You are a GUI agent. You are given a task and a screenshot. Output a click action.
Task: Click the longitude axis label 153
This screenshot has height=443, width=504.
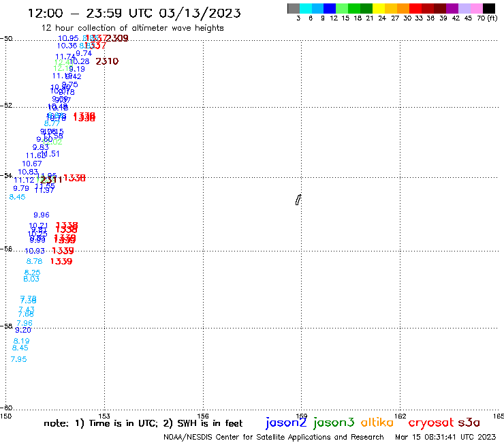coord(104,416)
